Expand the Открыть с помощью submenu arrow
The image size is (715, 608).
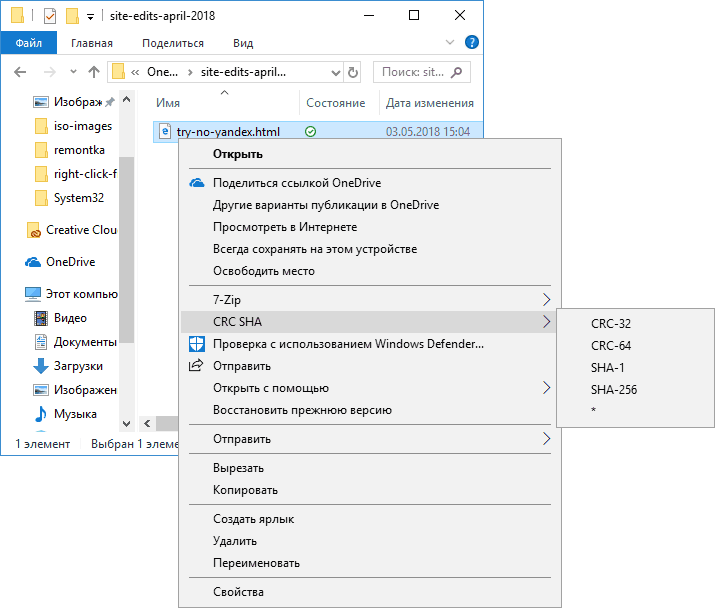(x=546, y=388)
